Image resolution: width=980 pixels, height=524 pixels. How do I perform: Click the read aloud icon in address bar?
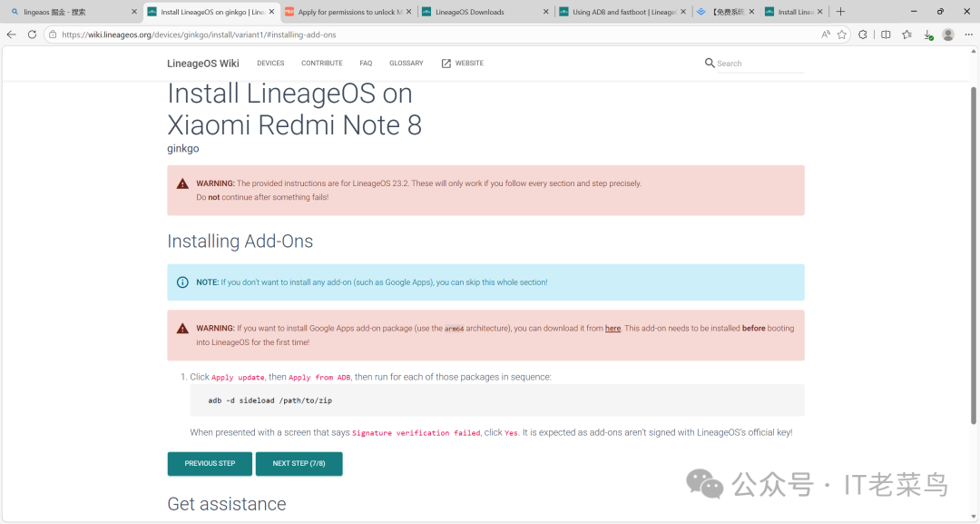[825, 35]
